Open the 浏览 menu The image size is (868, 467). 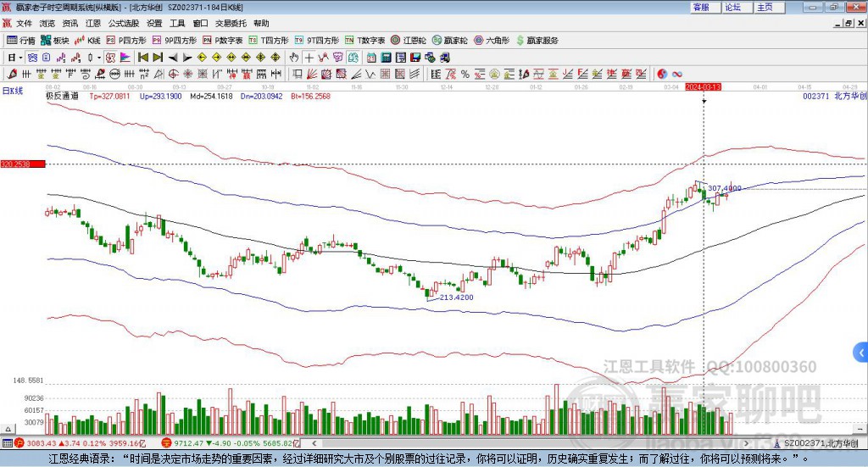[x=47, y=23]
